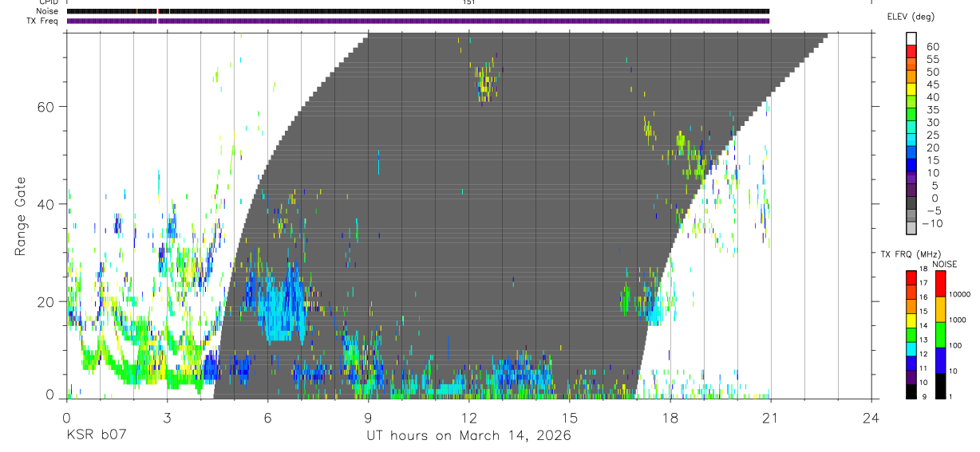Click the x-axis tick label '9'
The image size is (980, 452).
[368, 418]
